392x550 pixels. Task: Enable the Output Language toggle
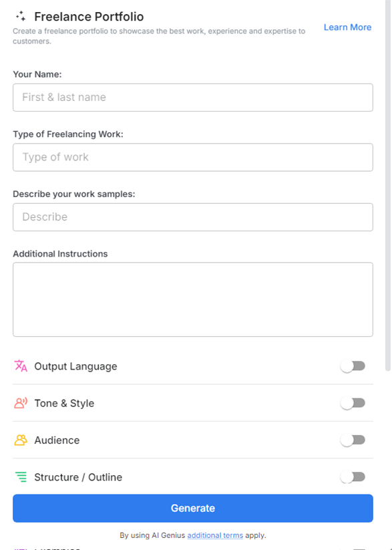click(x=353, y=366)
